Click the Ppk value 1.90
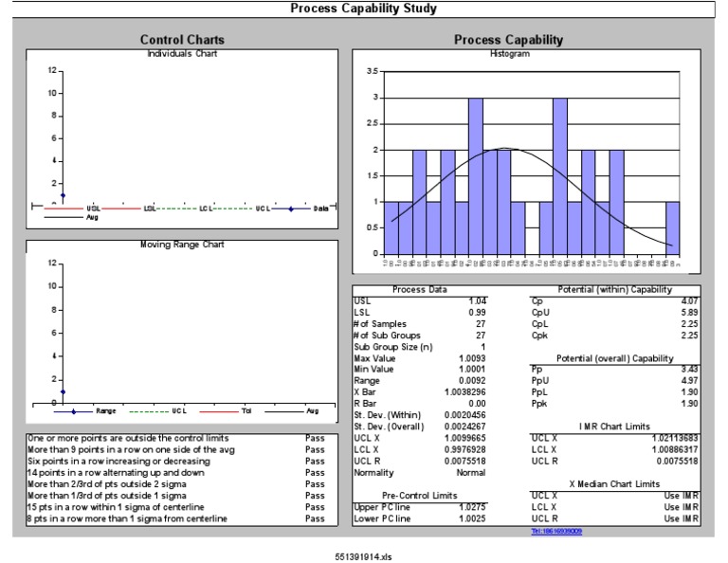Image resolution: width=728 pixels, height=563 pixels. (x=689, y=402)
